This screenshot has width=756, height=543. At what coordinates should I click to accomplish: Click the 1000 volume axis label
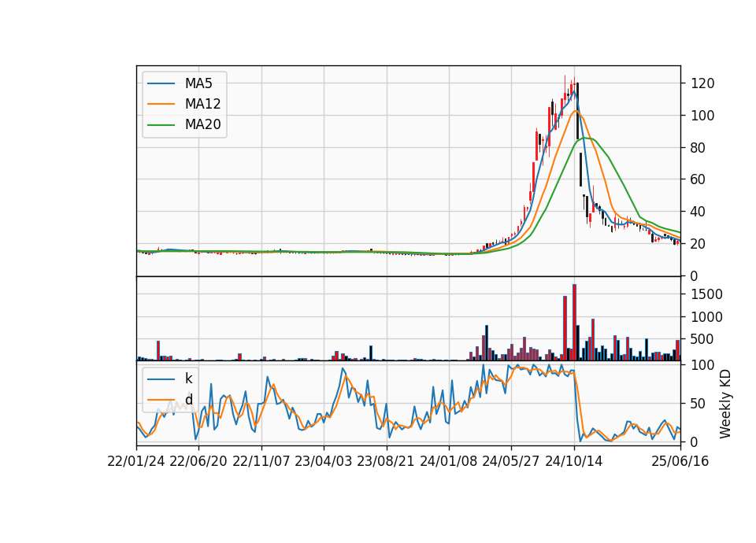[x=706, y=317]
